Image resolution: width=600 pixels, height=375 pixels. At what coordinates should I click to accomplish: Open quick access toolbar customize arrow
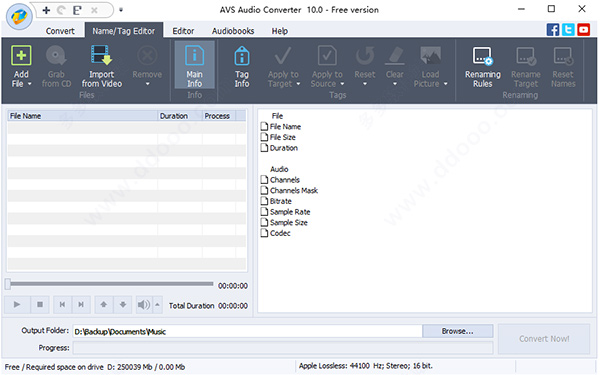tap(121, 10)
